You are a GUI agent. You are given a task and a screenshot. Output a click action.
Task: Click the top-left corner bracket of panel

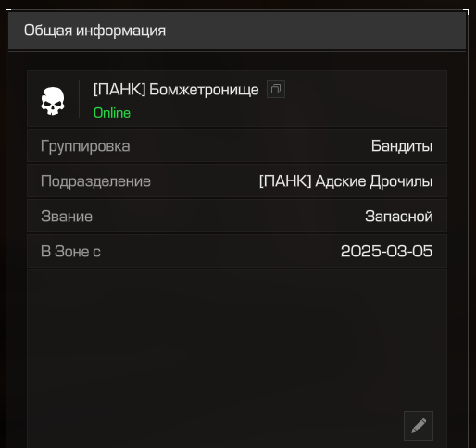click(8, 12)
